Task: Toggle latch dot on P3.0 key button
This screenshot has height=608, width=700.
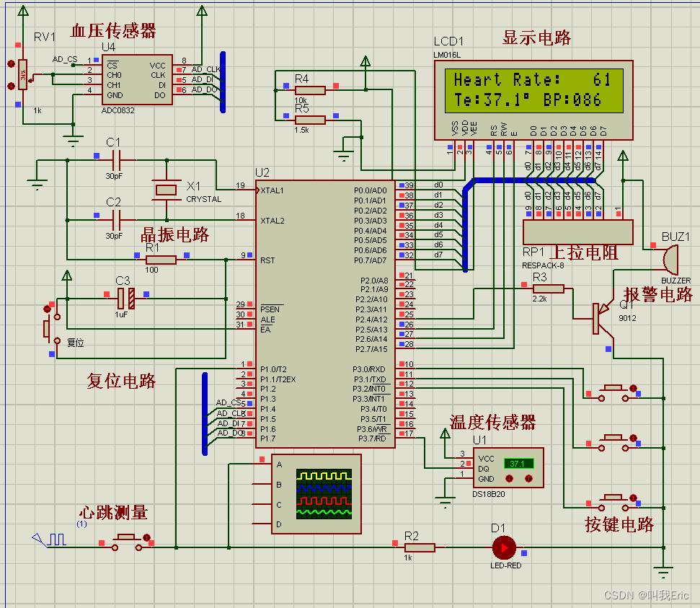Action: point(633,388)
